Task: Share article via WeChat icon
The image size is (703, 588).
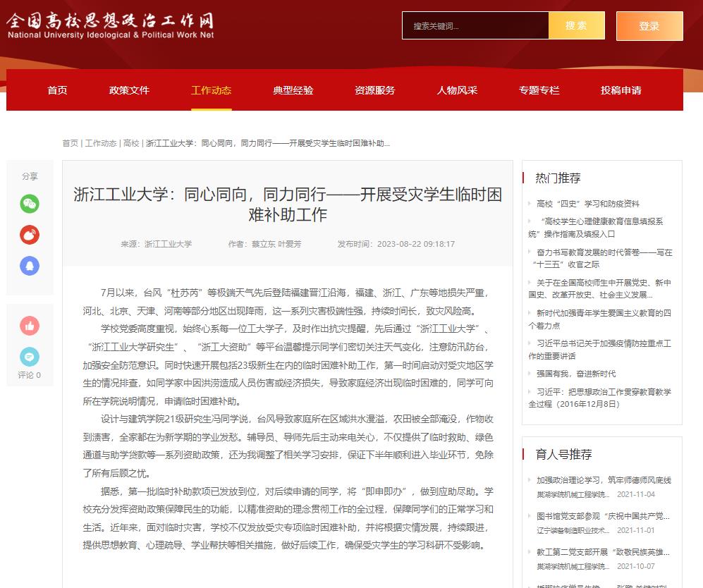Action: pos(30,204)
